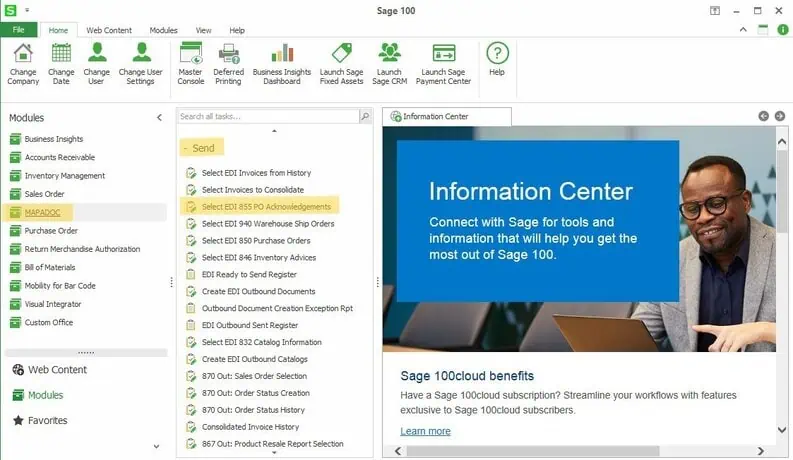
Task: Switch to Web Content ribbon tab
Action: pyautogui.click(x=109, y=30)
